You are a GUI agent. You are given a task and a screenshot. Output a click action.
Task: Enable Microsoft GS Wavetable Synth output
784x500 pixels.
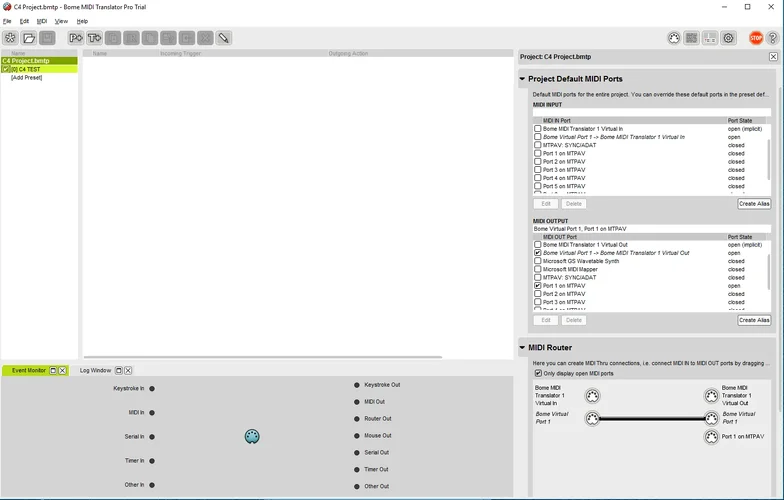tap(538, 261)
